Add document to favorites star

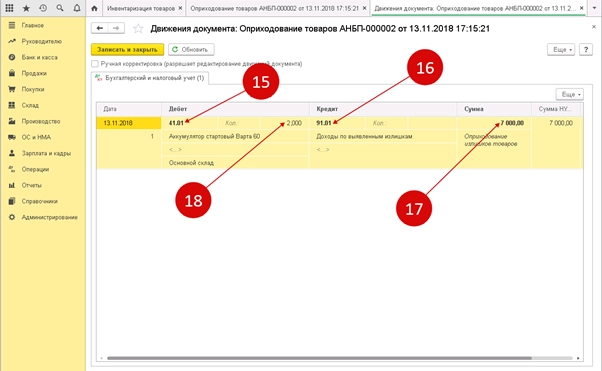click(138, 28)
